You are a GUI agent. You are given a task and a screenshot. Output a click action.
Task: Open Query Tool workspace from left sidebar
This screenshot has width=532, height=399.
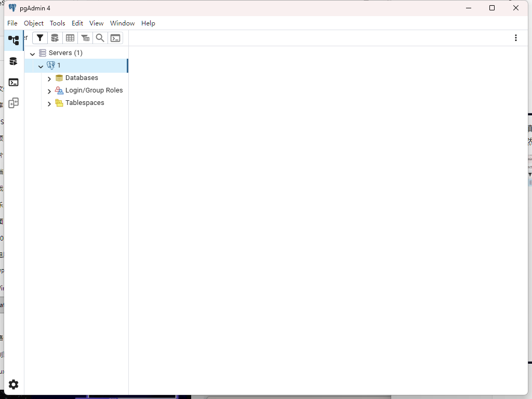click(x=14, y=61)
